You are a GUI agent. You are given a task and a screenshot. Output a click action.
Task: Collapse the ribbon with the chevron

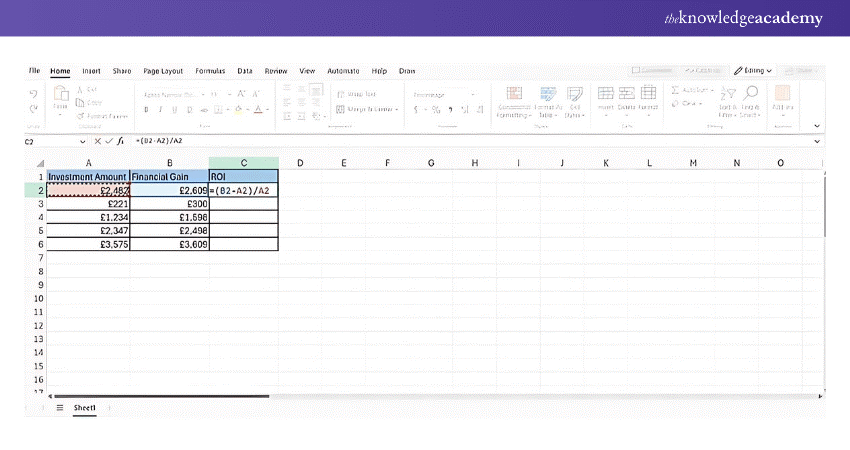click(x=817, y=126)
